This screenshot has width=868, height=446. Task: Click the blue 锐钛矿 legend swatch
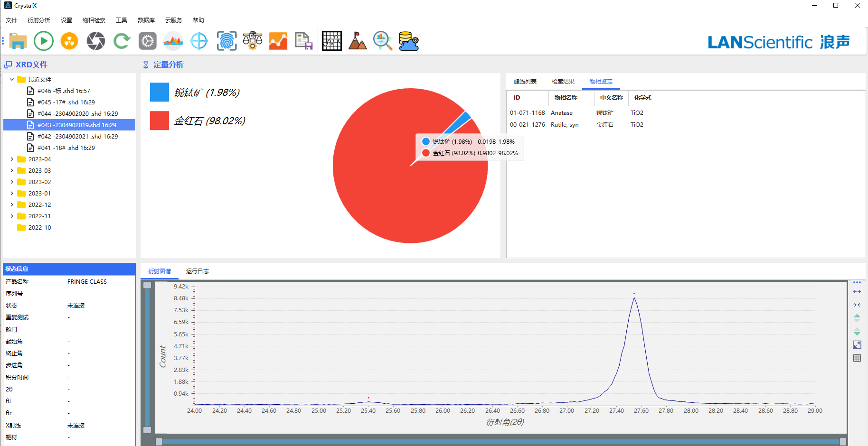tap(160, 92)
